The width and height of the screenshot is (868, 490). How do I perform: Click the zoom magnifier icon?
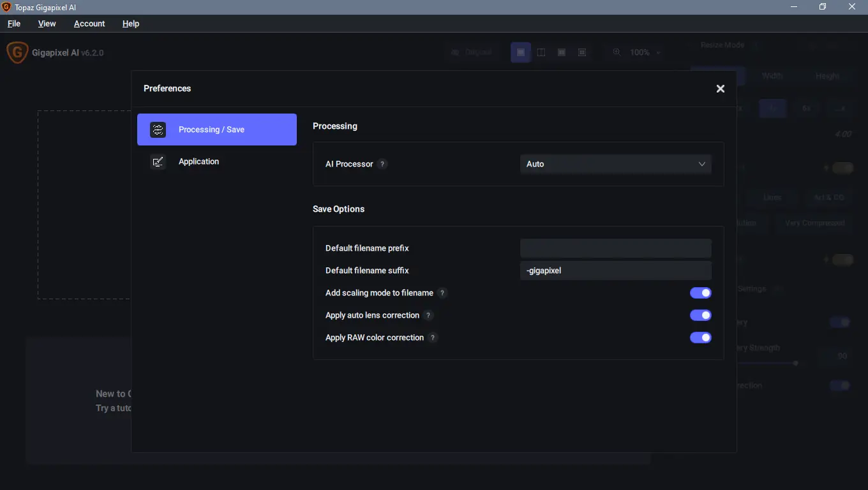pos(617,52)
